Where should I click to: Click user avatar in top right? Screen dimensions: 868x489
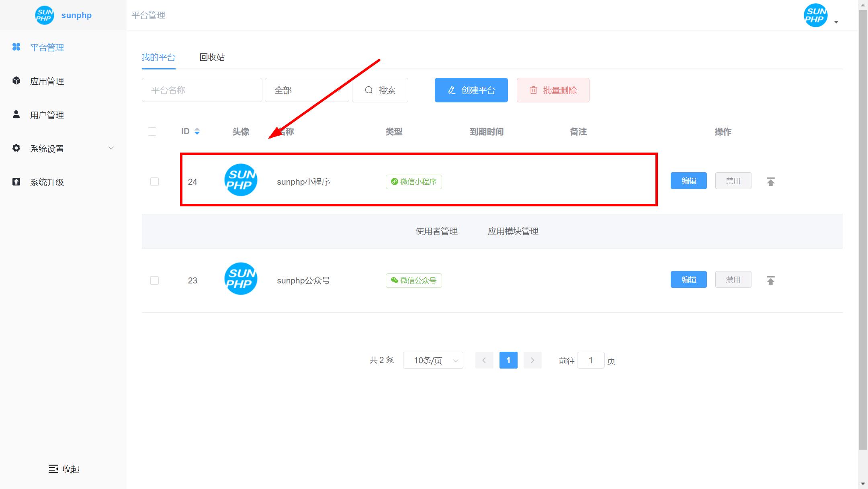click(815, 15)
